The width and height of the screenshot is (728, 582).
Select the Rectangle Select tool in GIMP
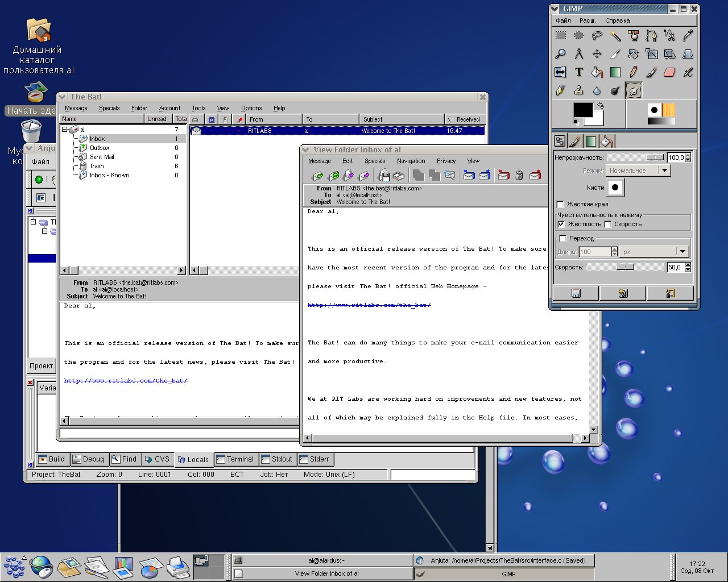tap(561, 36)
